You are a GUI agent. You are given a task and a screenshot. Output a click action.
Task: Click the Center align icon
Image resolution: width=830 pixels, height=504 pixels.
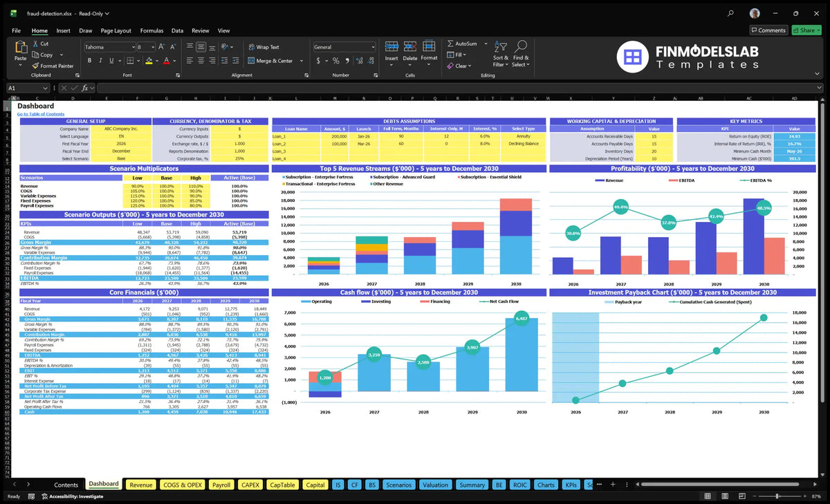201,61
